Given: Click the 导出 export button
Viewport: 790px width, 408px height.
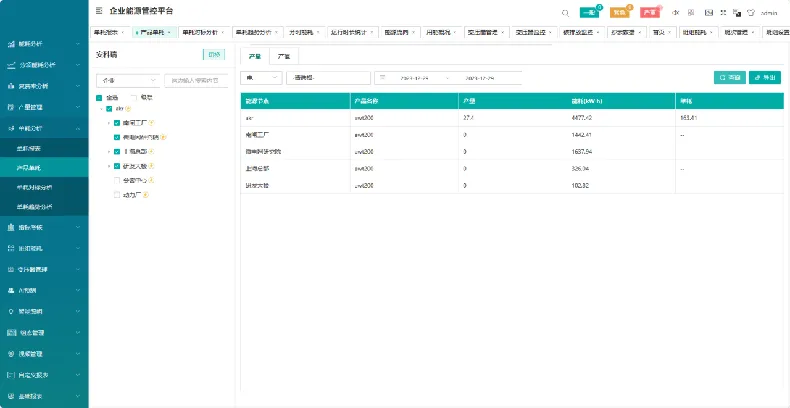Looking at the screenshot, I should [765, 78].
